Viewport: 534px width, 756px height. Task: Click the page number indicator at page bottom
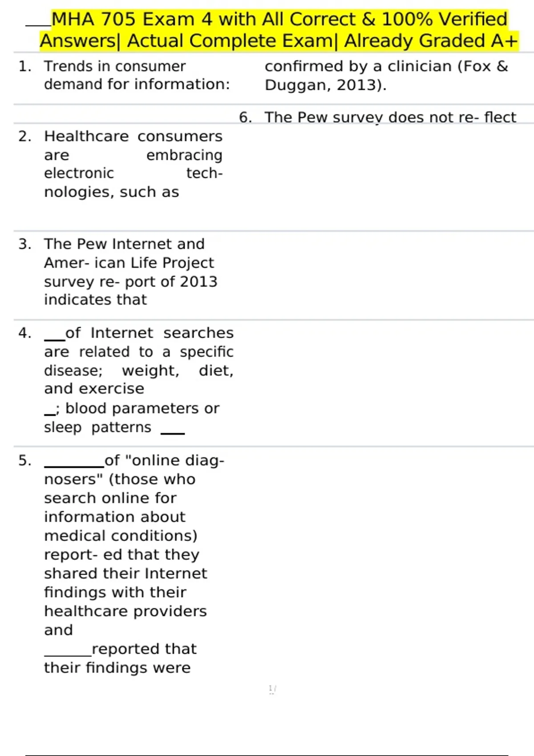click(272, 689)
